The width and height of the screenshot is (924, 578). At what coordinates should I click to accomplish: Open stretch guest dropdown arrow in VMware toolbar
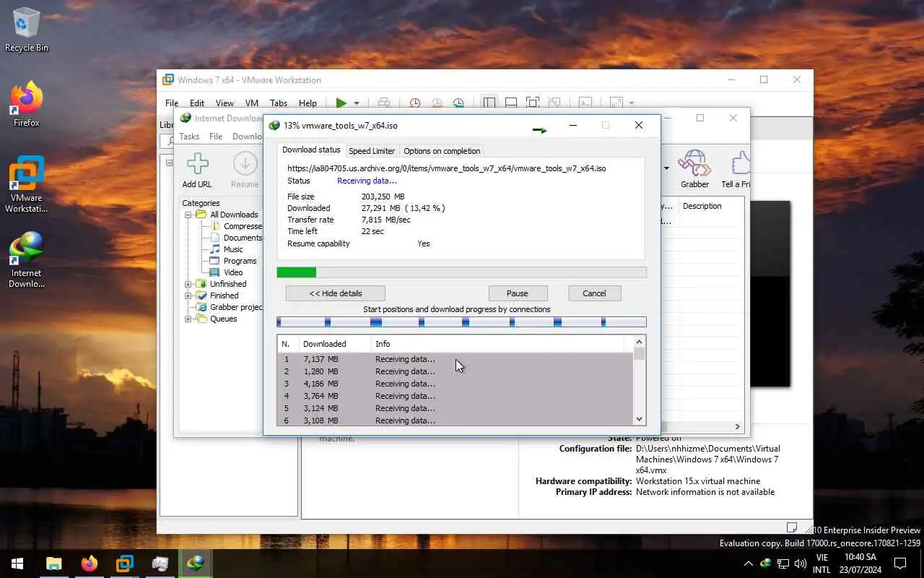[x=632, y=103]
